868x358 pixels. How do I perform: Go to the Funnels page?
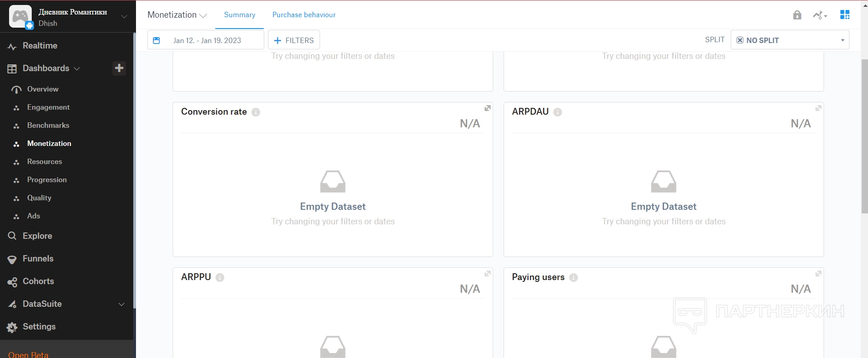[38, 259]
